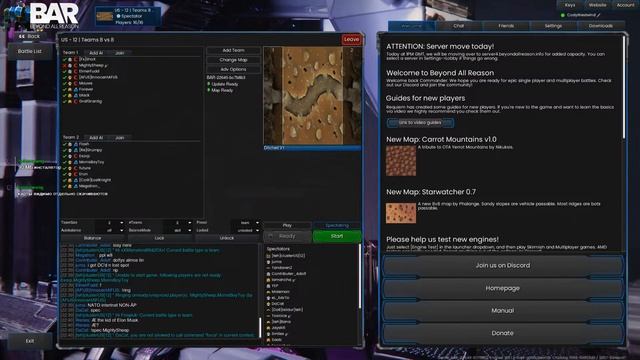640x360 pixels.
Task: Click the green ready checkmark beside InnocentAFUS
Action: coord(64,77)
